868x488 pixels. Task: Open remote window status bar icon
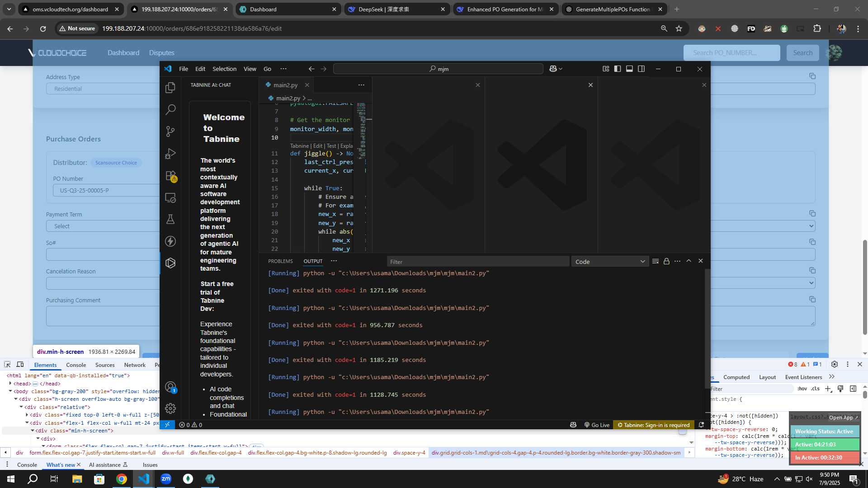coord(167,425)
